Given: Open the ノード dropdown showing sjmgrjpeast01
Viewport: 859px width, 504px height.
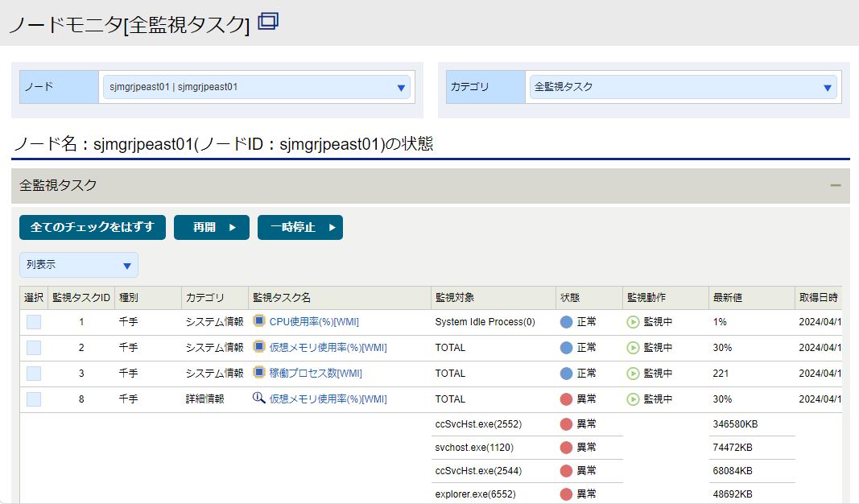Looking at the screenshot, I should 256,87.
